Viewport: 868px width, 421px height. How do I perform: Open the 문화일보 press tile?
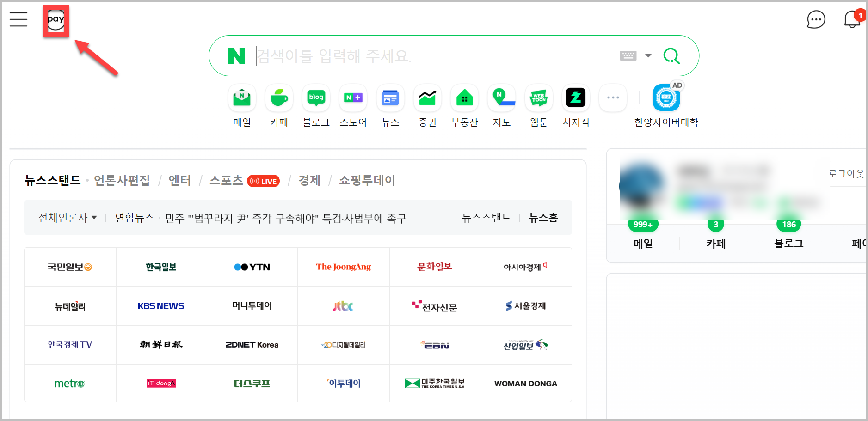[x=435, y=267]
